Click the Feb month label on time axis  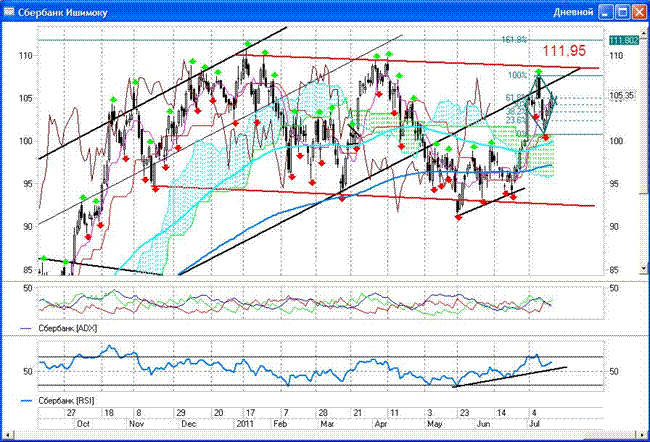click(281, 424)
